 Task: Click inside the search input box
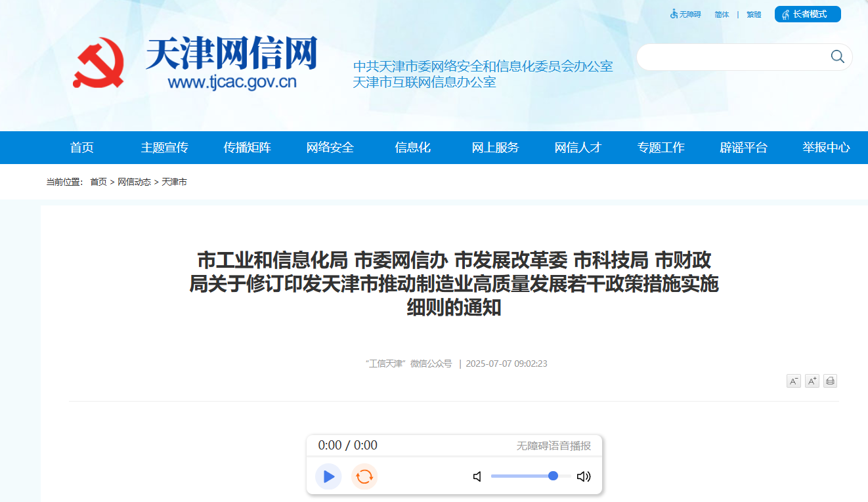coord(722,57)
